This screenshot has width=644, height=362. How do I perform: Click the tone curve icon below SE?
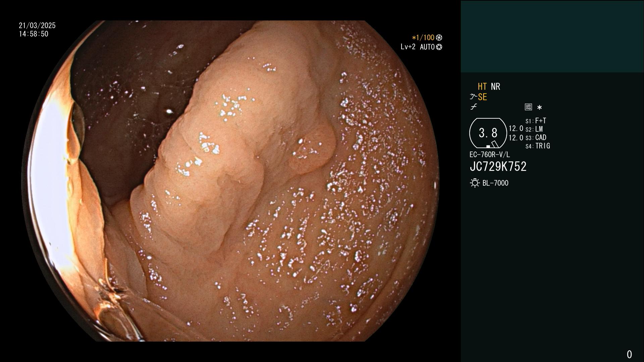click(473, 107)
